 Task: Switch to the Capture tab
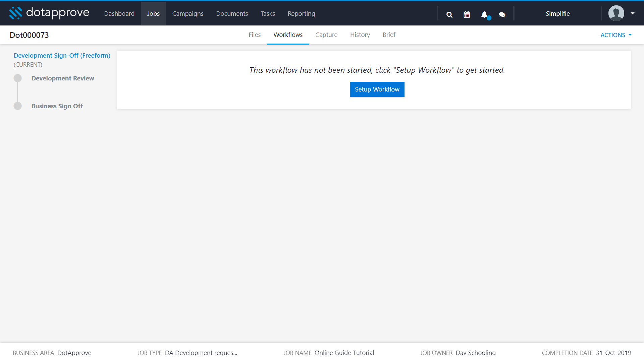coord(326,35)
